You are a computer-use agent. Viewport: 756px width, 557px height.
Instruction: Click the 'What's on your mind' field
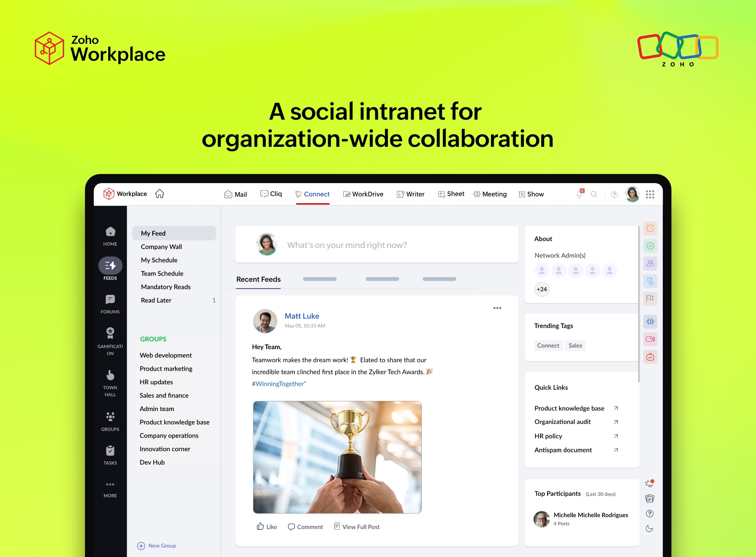pyautogui.click(x=377, y=244)
